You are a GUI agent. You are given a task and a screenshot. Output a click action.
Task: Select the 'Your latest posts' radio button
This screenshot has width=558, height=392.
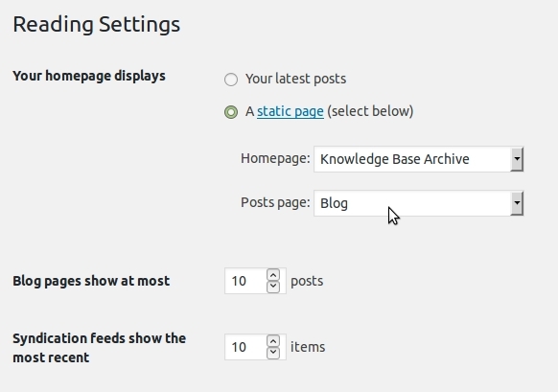coord(231,80)
